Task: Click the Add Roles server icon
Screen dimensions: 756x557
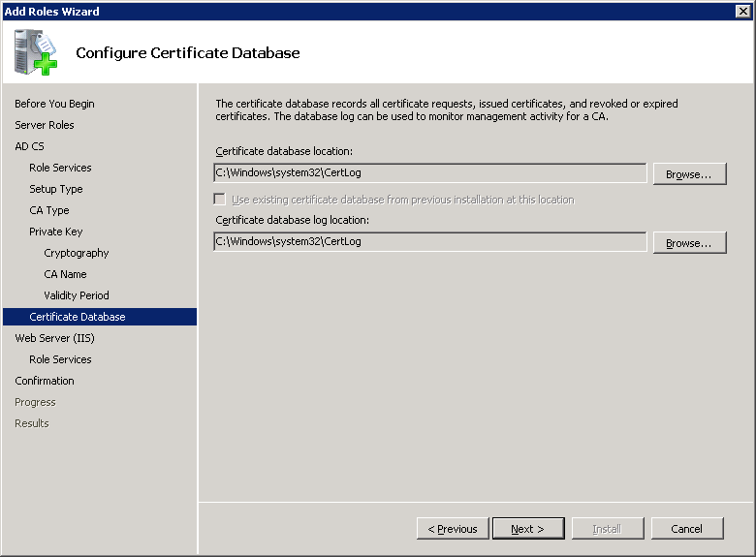Action: (36, 52)
